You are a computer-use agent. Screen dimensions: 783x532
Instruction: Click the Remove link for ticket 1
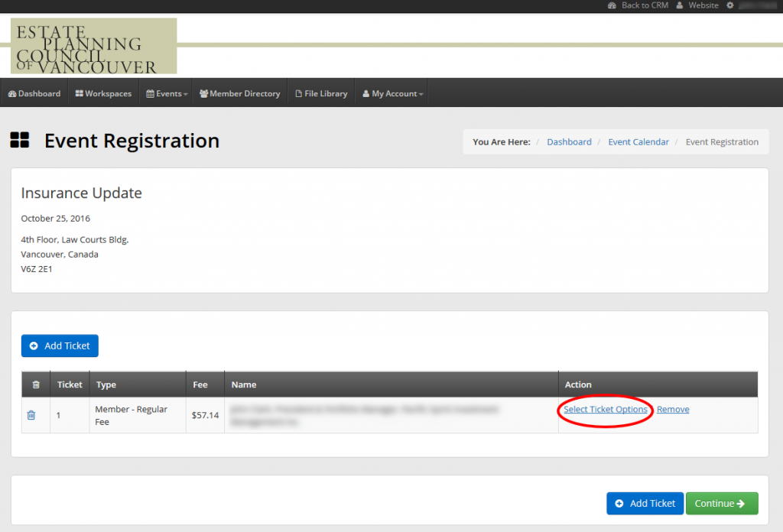pos(673,409)
